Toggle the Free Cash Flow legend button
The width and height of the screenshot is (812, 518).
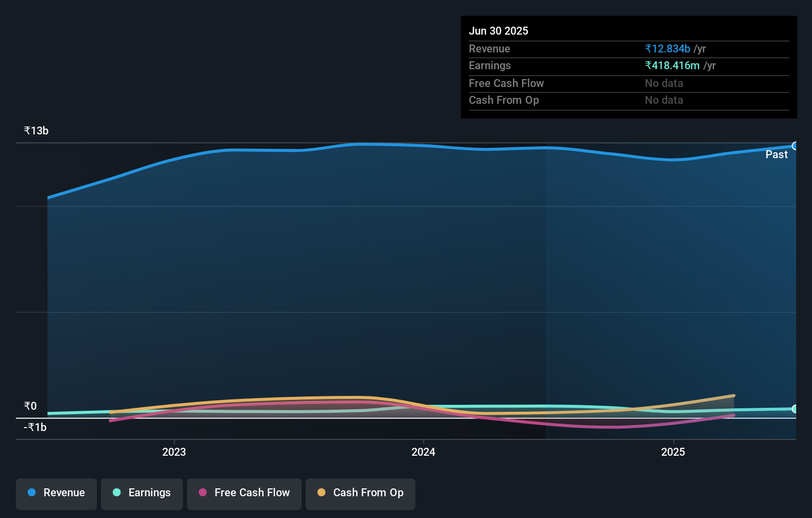(244, 494)
